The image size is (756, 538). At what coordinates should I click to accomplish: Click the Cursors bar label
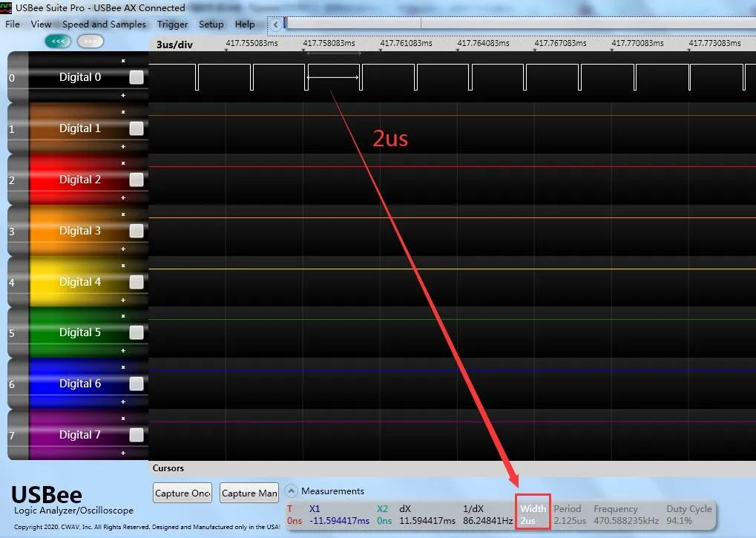click(168, 468)
